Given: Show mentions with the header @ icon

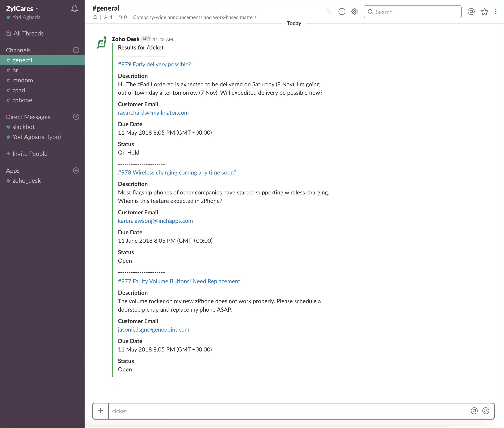Looking at the screenshot, I should point(471,11).
